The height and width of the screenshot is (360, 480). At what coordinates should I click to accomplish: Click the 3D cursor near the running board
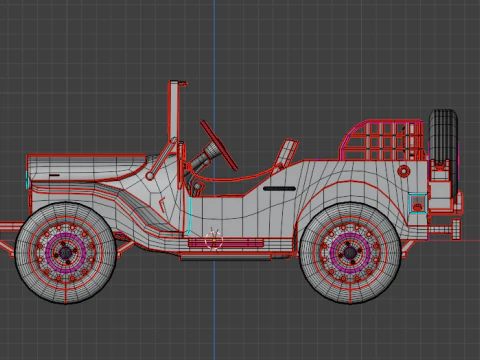pyautogui.click(x=214, y=240)
